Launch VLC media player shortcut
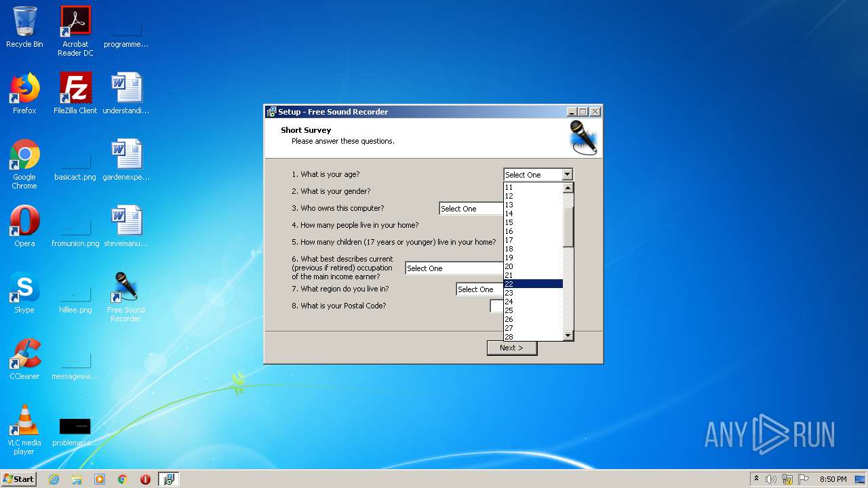The image size is (868, 488). click(x=24, y=430)
